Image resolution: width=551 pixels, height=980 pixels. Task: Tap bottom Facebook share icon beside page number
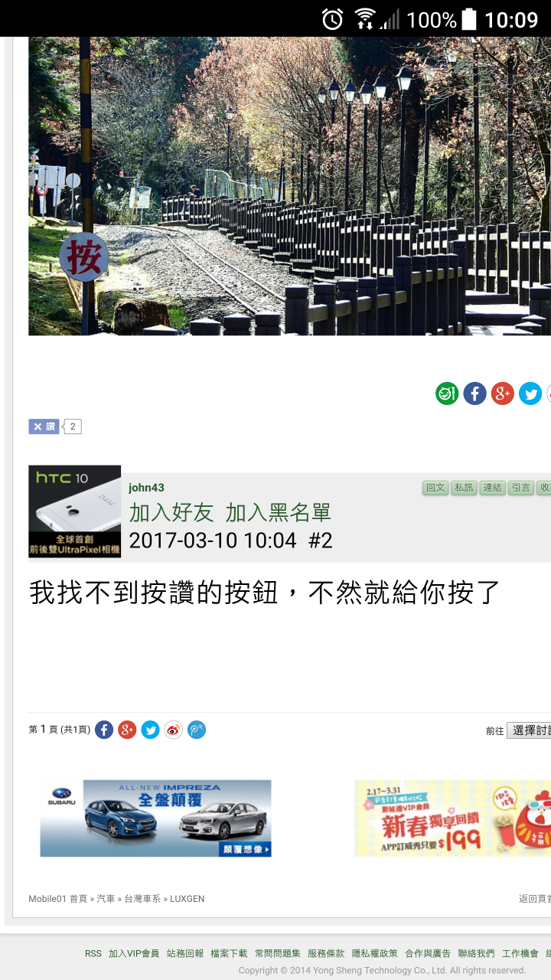click(x=104, y=730)
